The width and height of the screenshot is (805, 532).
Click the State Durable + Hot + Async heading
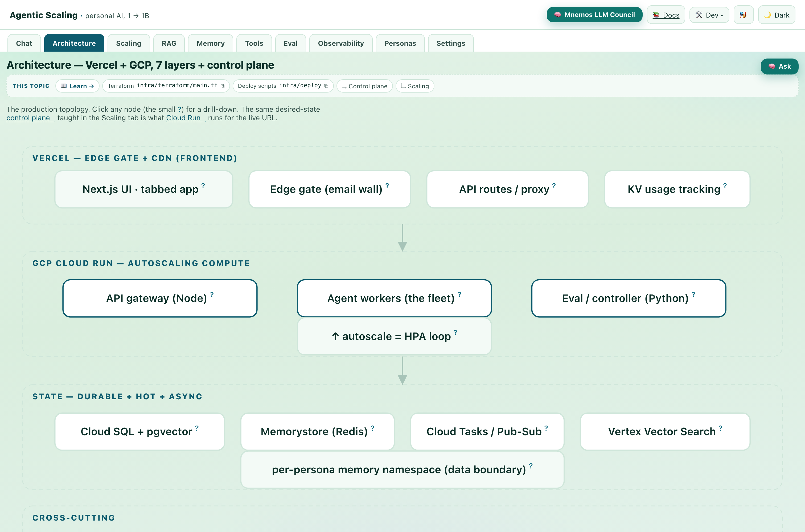pos(117,397)
